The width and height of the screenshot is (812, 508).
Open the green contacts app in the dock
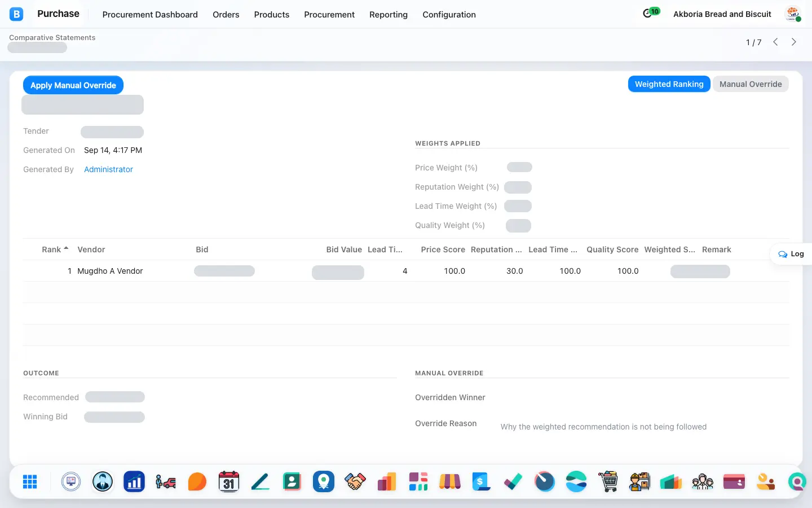292,481
